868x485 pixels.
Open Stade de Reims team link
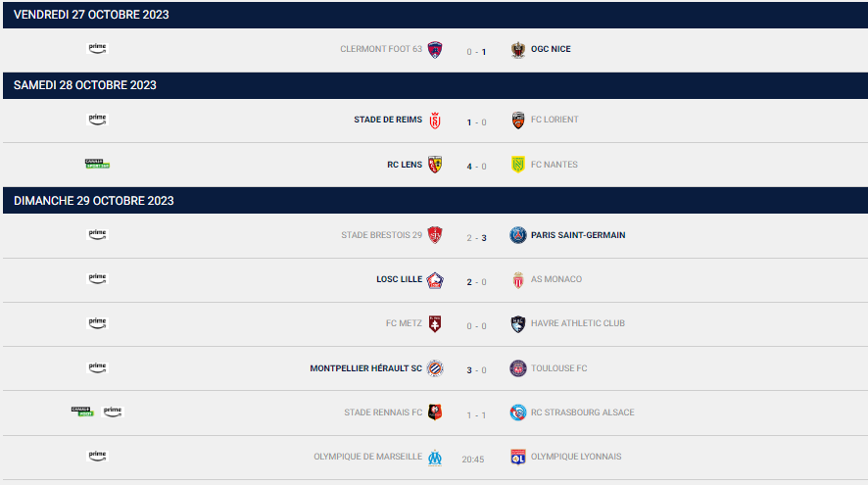pos(388,120)
